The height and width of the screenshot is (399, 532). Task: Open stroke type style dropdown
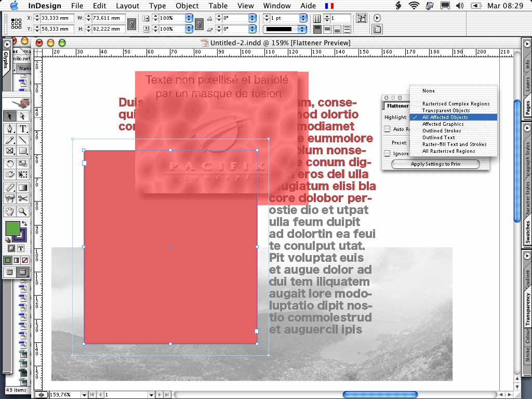click(302, 29)
